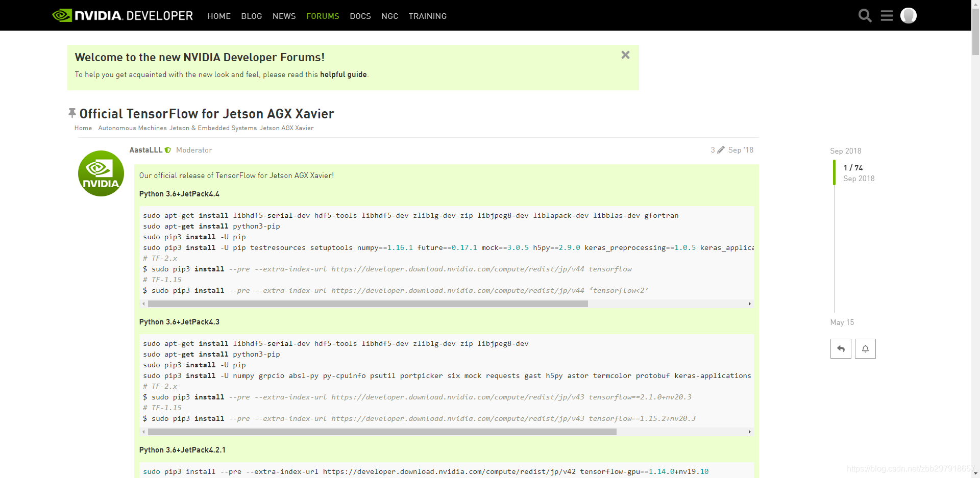980x478 pixels.
Task: Click the page scrollbar up arrow
Action: pyautogui.click(x=975, y=4)
